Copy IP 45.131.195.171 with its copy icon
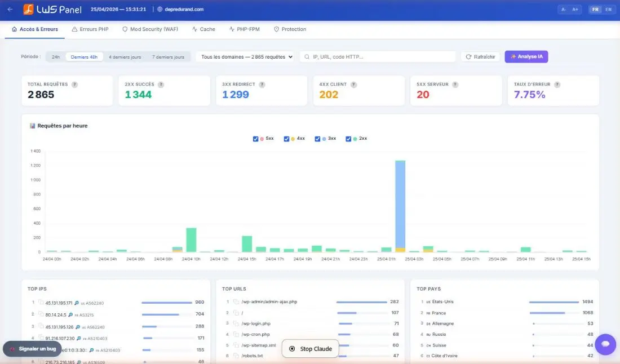This screenshot has height=364, width=620. 41,303
